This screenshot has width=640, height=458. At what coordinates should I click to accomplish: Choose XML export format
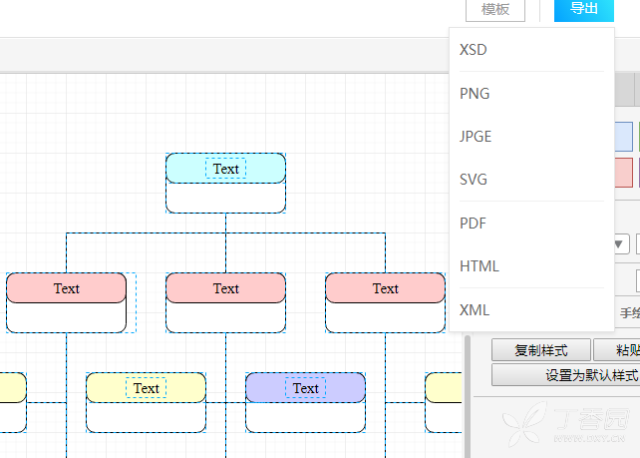click(531, 310)
